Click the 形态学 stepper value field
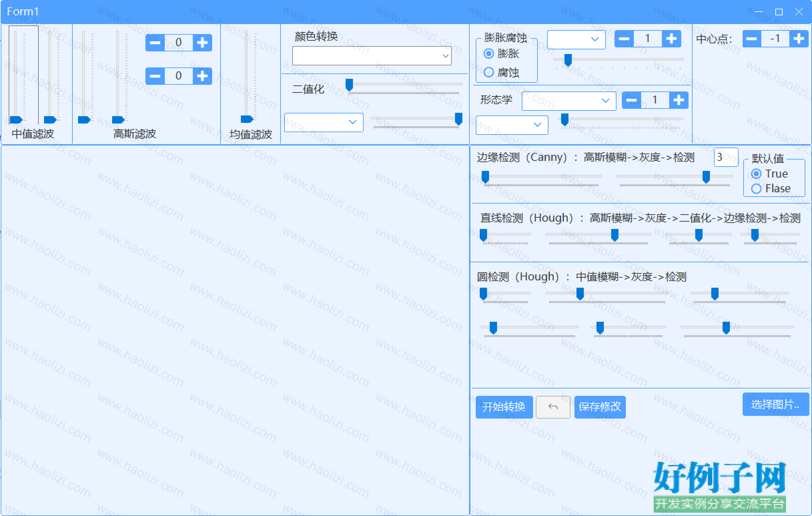Image resolution: width=812 pixels, height=516 pixels. pos(655,100)
